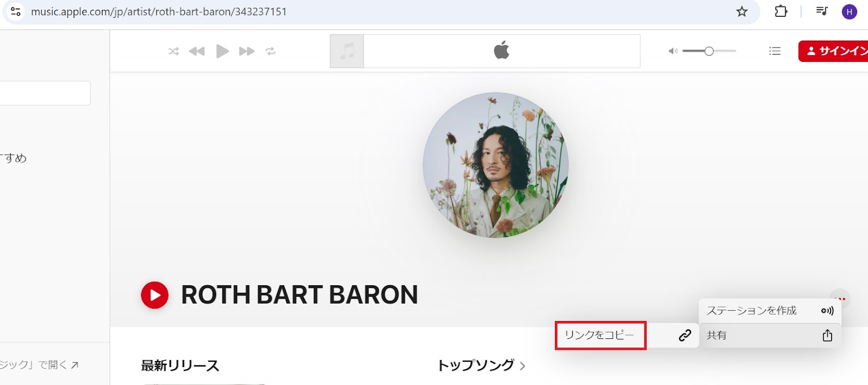Adjust the volume slider knob
The width and height of the screenshot is (868, 385).
point(709,51)
